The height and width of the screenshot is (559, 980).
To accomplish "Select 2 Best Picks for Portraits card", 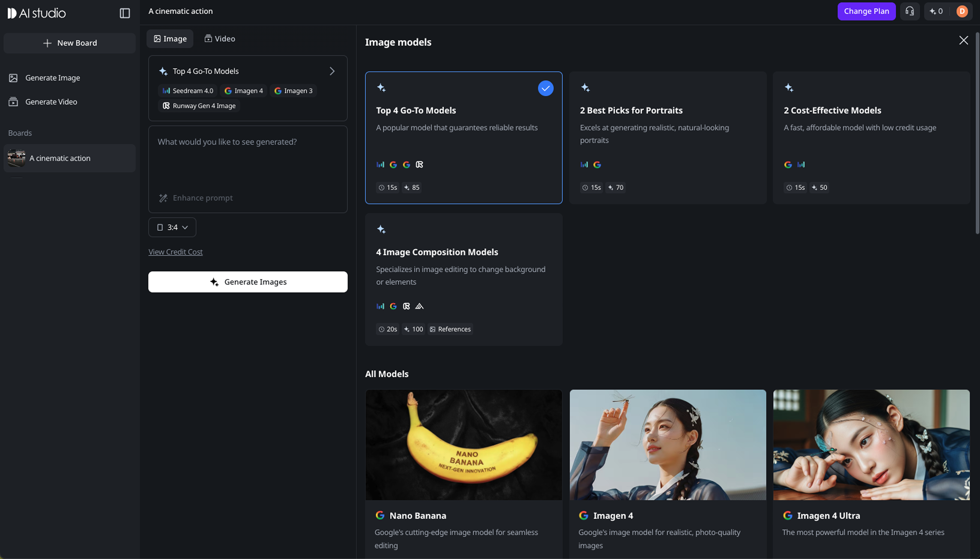I will coord(668,137).
